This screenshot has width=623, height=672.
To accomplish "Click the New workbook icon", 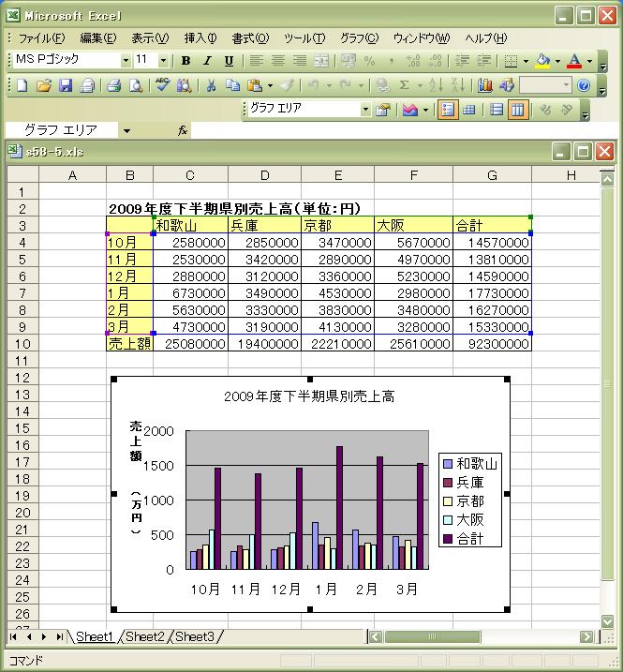I will pos(22,85).
